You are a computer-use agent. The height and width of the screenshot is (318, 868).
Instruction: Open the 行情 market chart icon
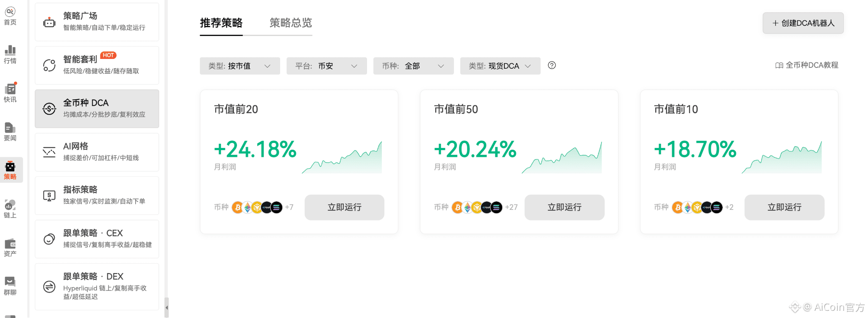pos(10,55)
